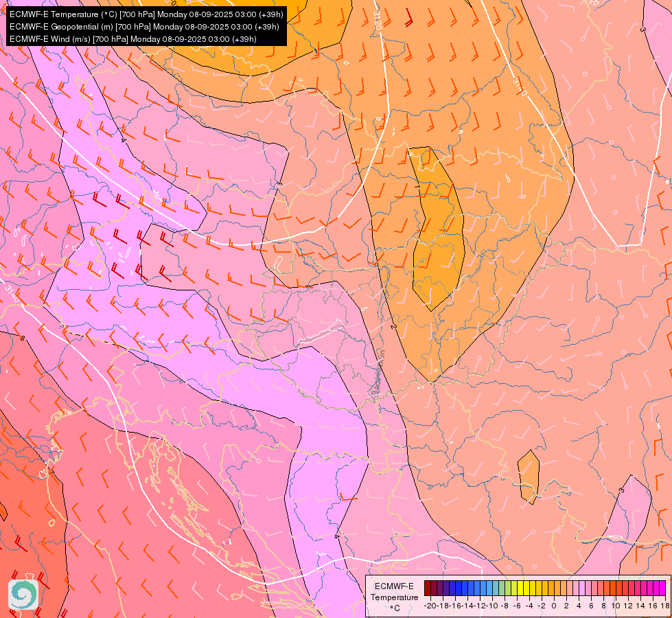This screenshot has width=672, height=618.
Task: Click the legend tick label -14
Action: pos(467,606)
